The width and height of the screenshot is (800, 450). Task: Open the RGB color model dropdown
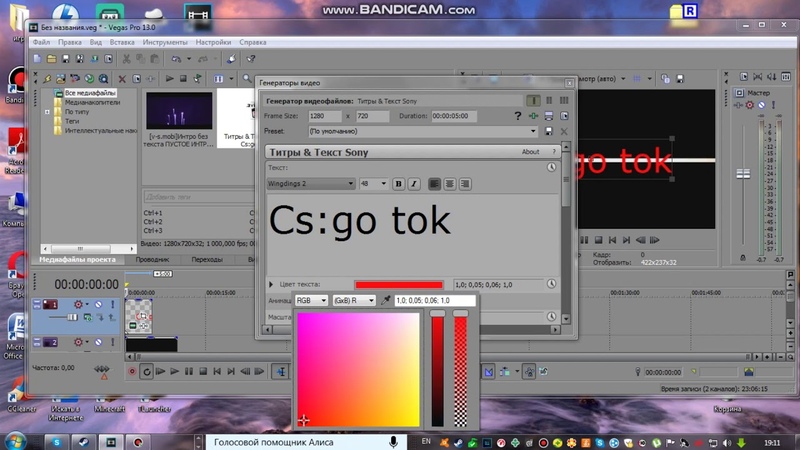coord(311,301)
